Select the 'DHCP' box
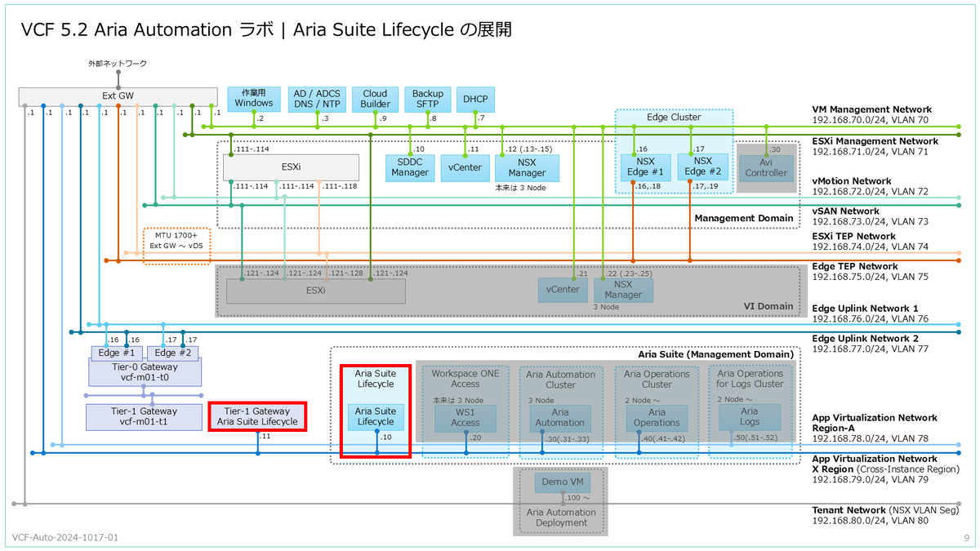 click(475, 99)
